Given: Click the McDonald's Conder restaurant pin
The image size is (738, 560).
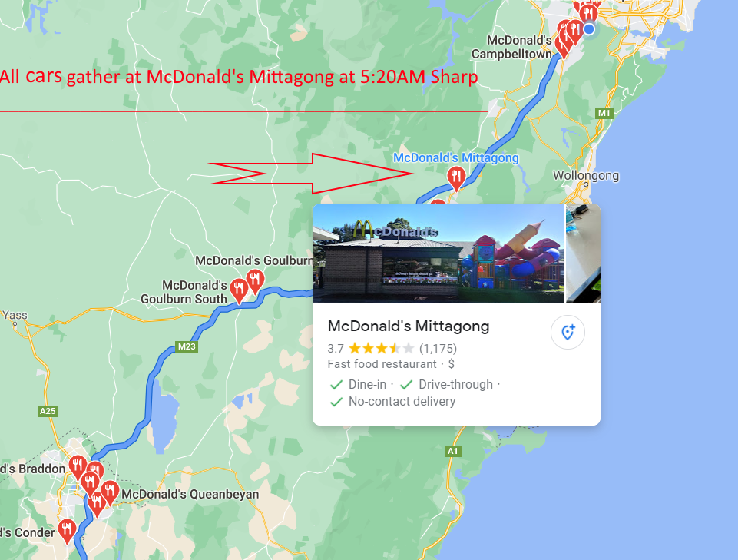Looking at the screenshot, I should click(x=67, y=530).
